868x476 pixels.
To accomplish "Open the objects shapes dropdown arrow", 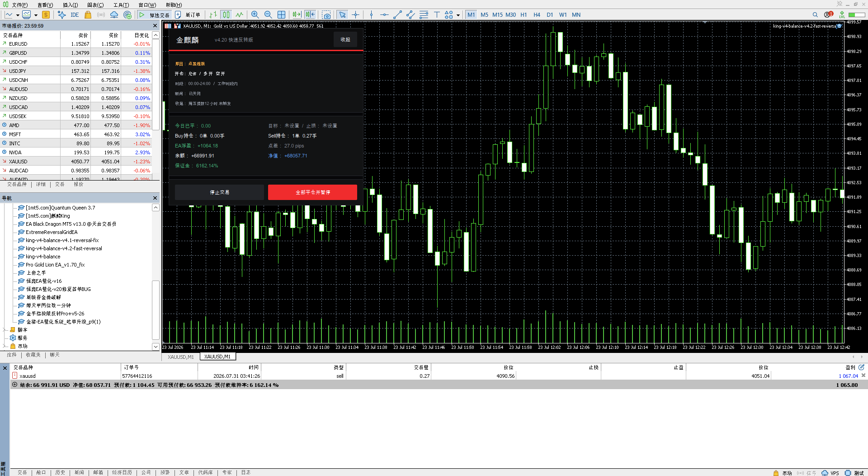I will pyautogui.click(x=458, y=15).
